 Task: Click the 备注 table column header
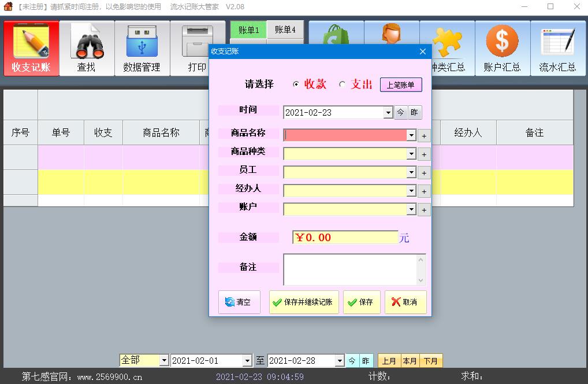click(x=535, y=132)
